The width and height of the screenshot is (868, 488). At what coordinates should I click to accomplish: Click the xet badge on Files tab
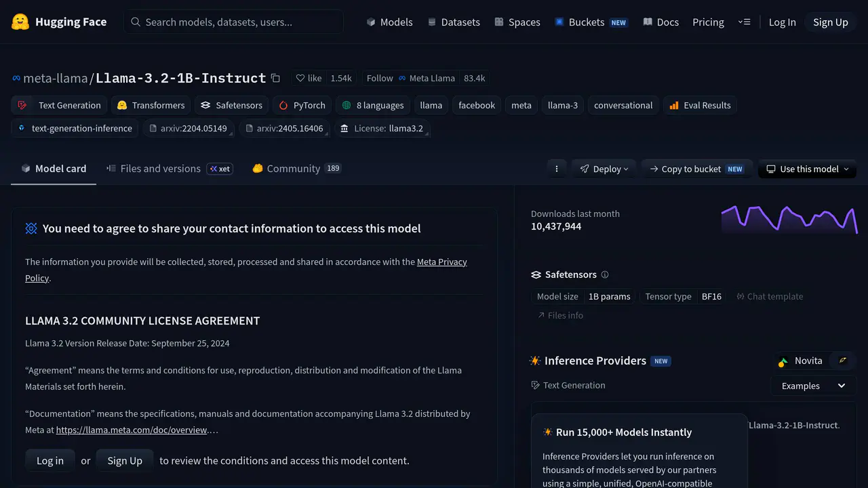tap(220, 169)
